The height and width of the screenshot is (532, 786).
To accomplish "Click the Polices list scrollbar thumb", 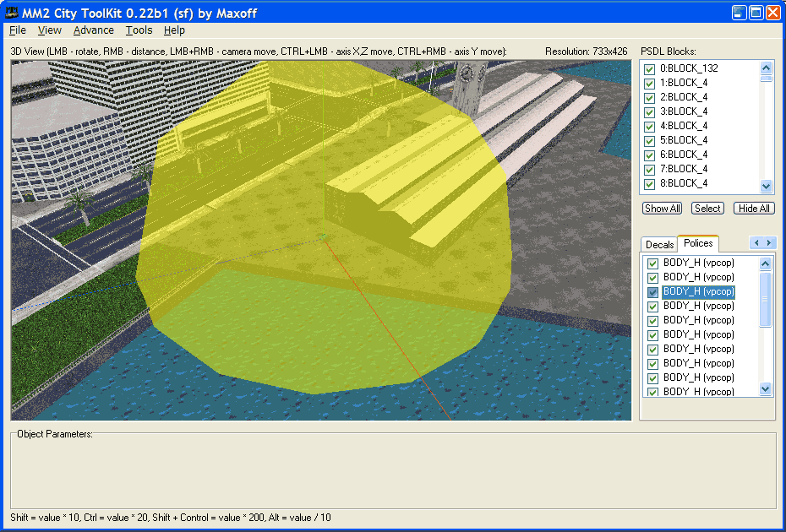I will pos(766,299).
